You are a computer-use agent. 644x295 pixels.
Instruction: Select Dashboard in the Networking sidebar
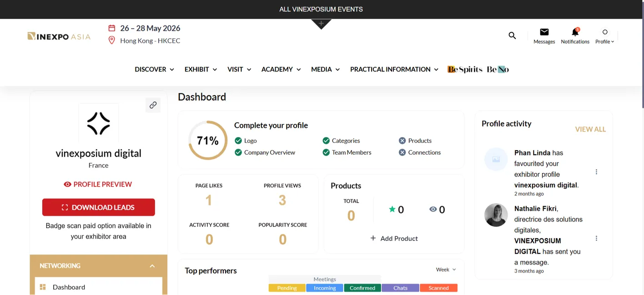tap(99, 287)
